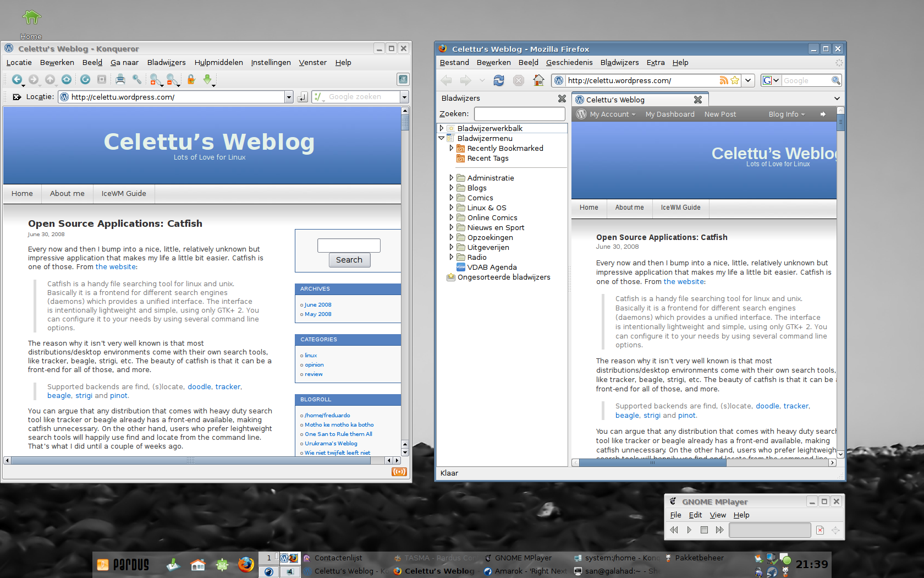Click the Search button on Konqueror's blog page
Viewport: 924px width, 578px height.
point(349,260)
